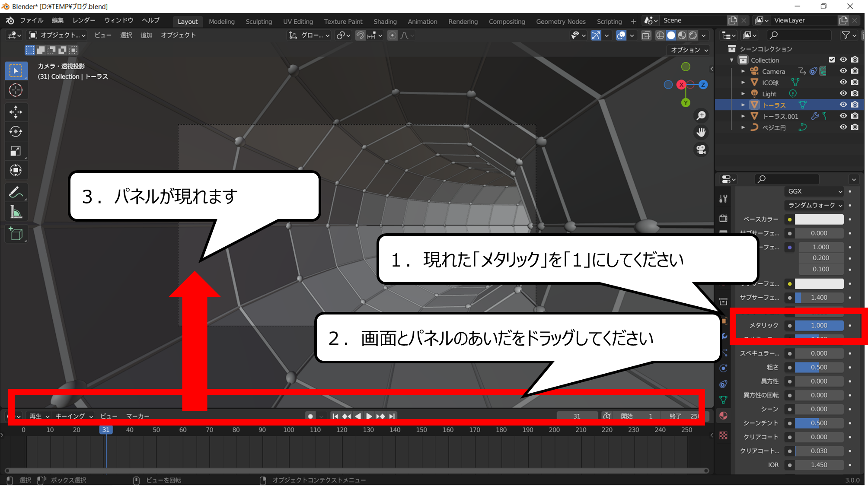This screenshot has width=868, height=486.
Task: Expand the トーラス.001 tree item
Action: click(743, 116)
